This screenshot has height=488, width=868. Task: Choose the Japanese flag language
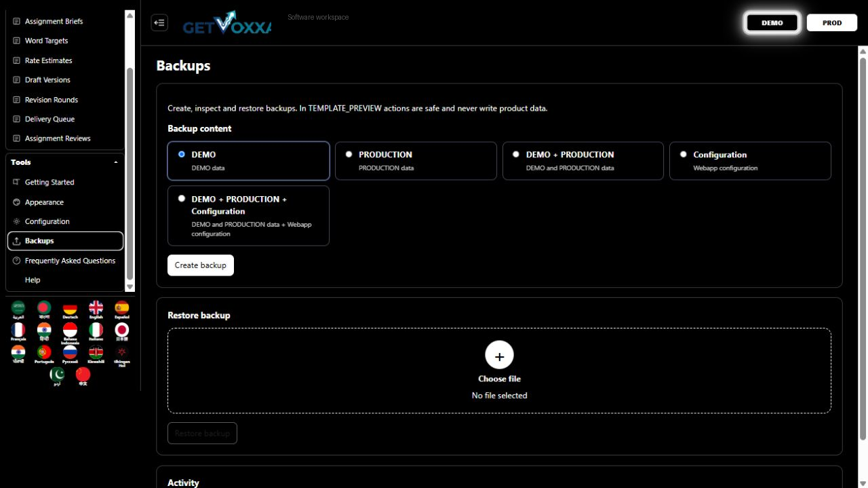coord(122,333)
